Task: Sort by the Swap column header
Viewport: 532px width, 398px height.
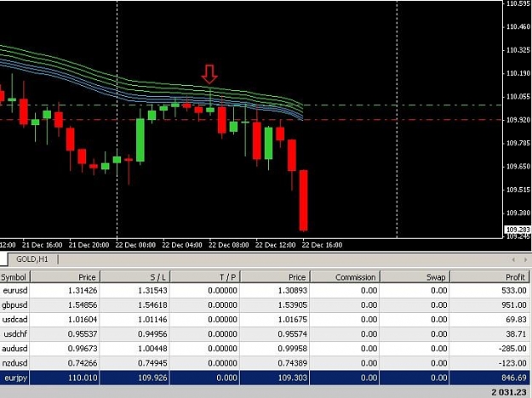Action: click(415, 277)
